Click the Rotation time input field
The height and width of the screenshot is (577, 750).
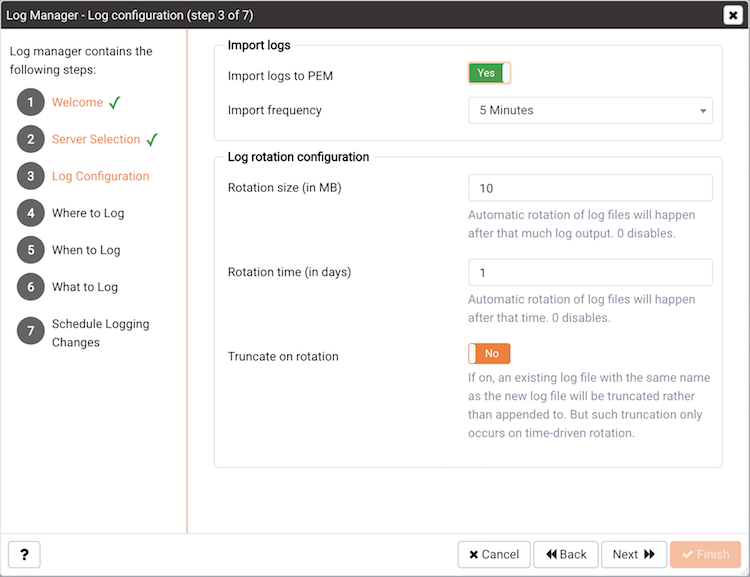590,272
